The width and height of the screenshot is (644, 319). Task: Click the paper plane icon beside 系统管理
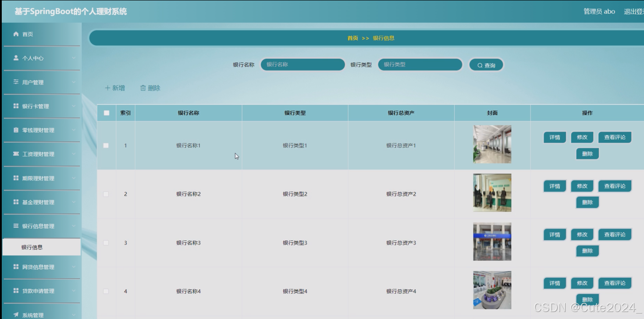tap(16, 315)
